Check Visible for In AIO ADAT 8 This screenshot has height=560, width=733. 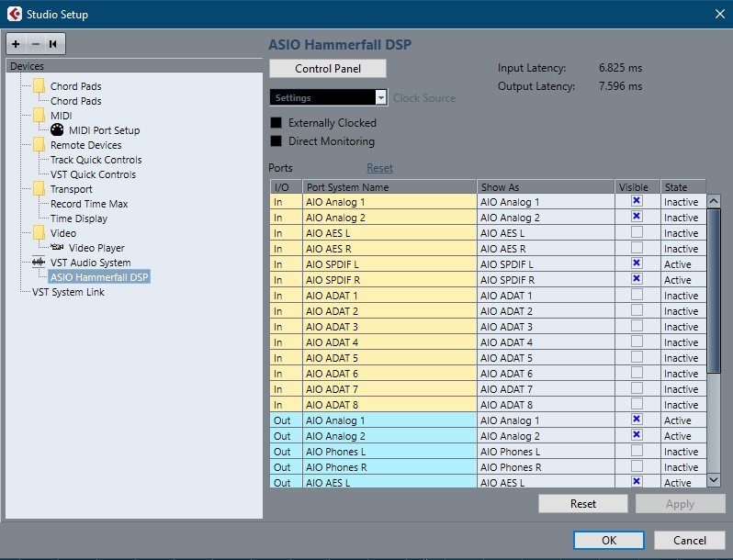pos(637,404)
